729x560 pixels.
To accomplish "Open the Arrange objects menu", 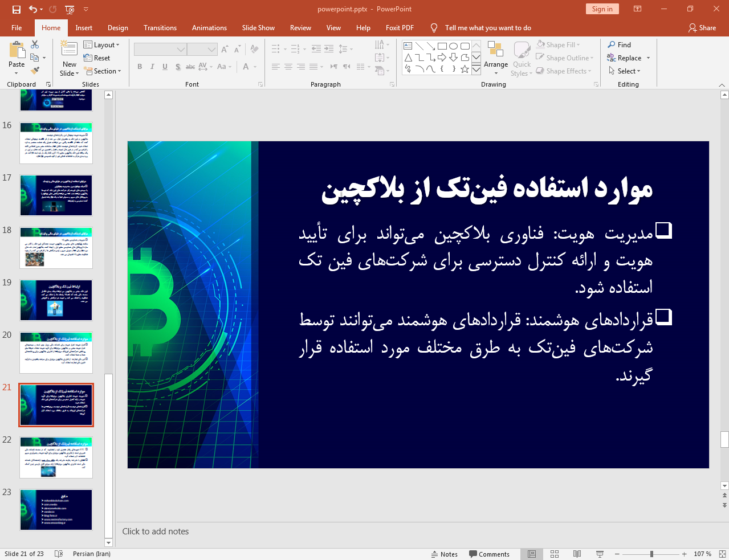I will [x=496, y=58].
